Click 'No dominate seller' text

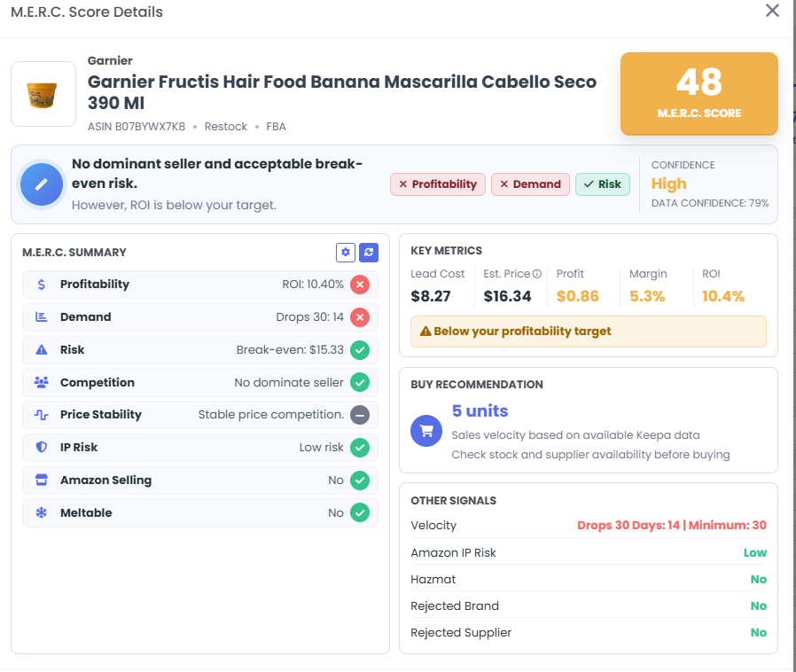[x=289, y=382]
